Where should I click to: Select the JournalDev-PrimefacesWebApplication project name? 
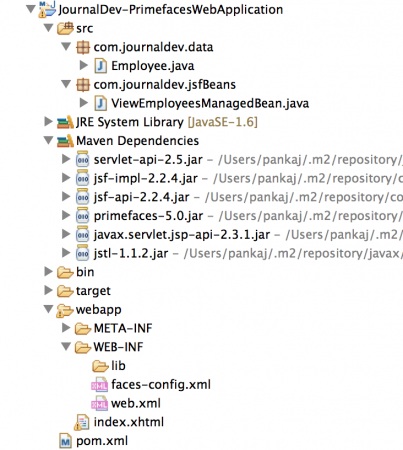pyautogui.click(x=171, y=10)
